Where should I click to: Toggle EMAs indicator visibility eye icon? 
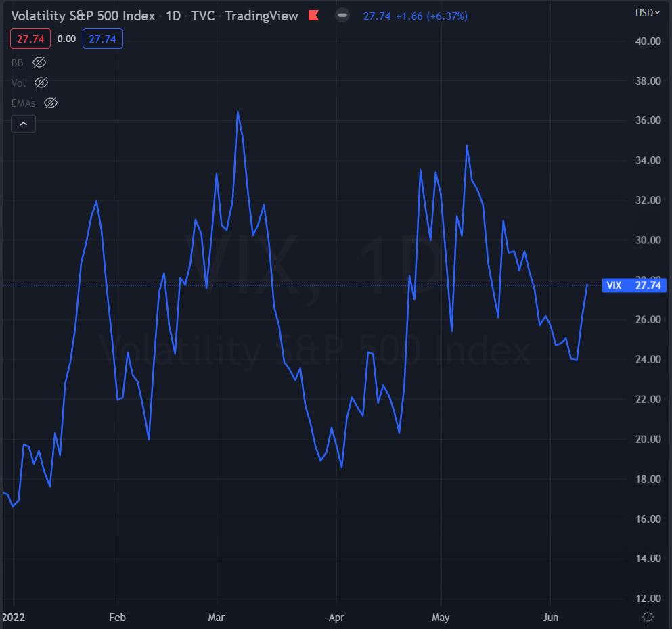click(51, 103)
